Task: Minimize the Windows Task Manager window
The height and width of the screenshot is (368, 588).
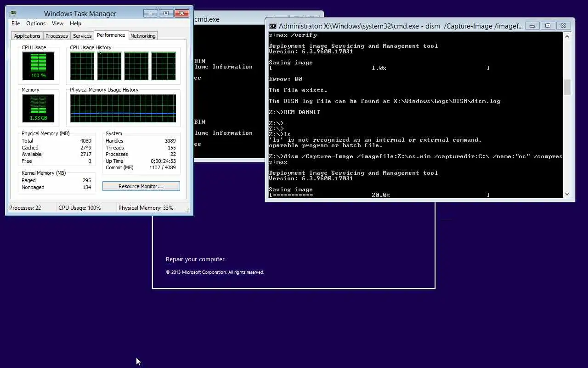Action: [150, 13]
